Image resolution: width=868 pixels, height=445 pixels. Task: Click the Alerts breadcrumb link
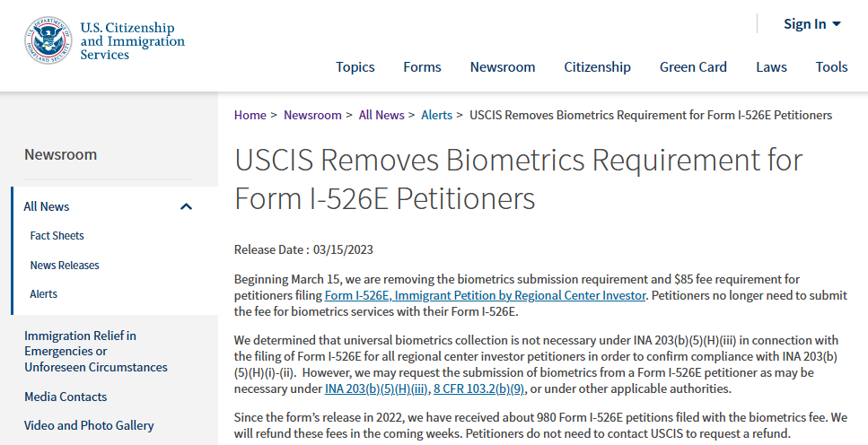point(437,115)
